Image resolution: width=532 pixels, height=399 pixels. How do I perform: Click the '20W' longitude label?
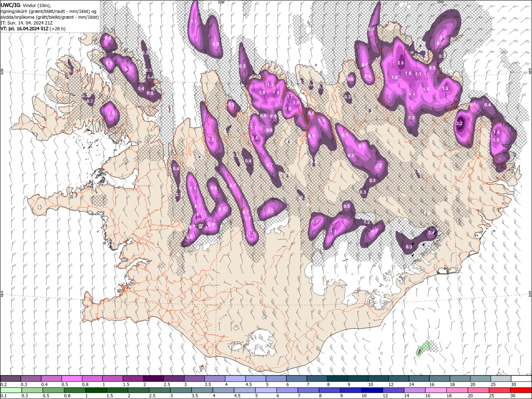coord(221,2)
